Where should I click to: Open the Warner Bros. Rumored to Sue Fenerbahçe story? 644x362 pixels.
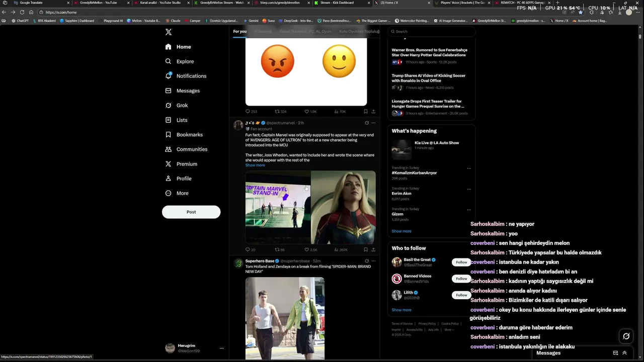coord(431,56)
